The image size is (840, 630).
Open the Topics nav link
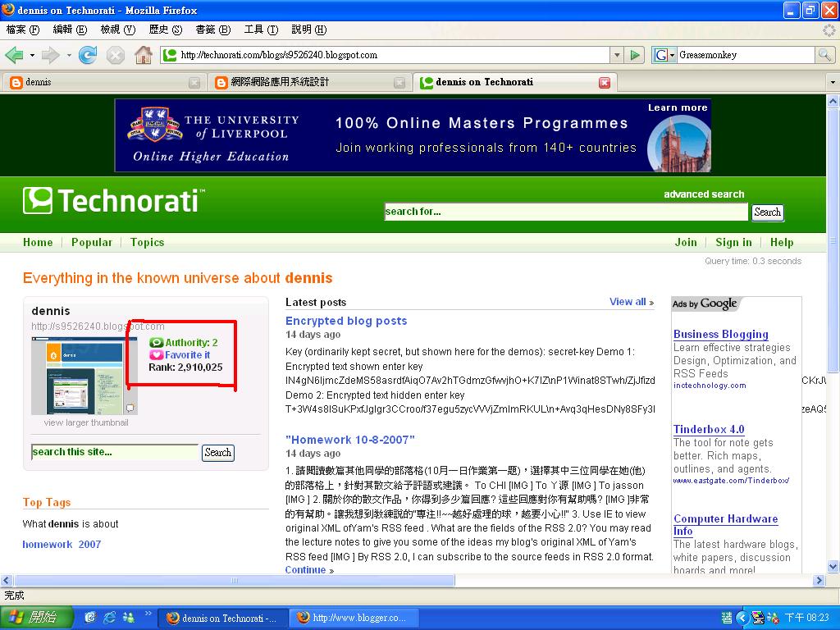[x=148, y=242]
